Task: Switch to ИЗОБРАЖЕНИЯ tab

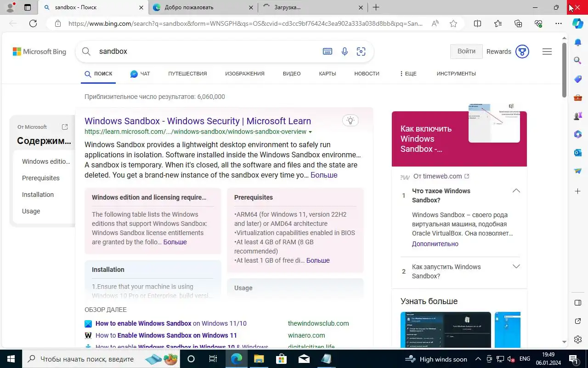Action: point(245,74)
